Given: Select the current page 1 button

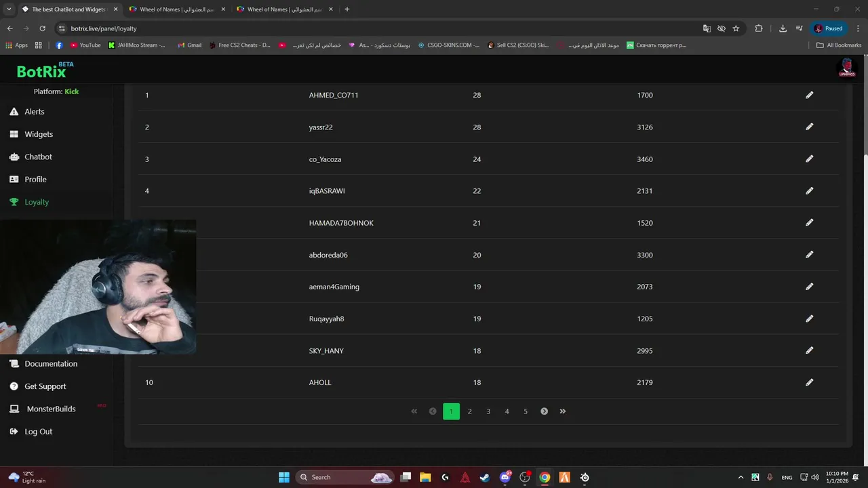Looking at the screenshot, I should pyautogui.click(x=451, y=411).
